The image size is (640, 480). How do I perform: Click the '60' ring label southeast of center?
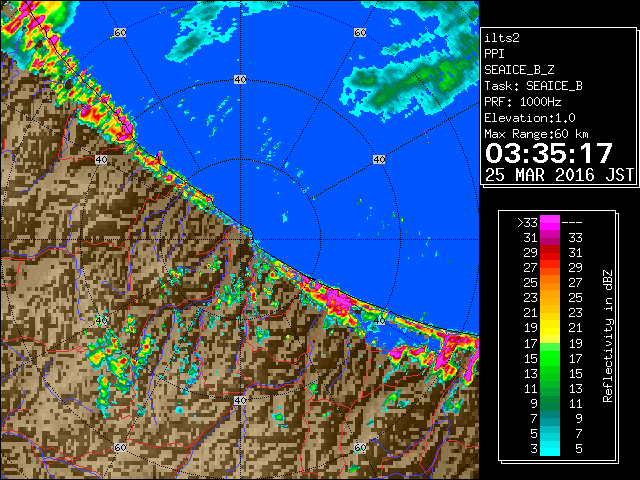click(x=360, y=448)
